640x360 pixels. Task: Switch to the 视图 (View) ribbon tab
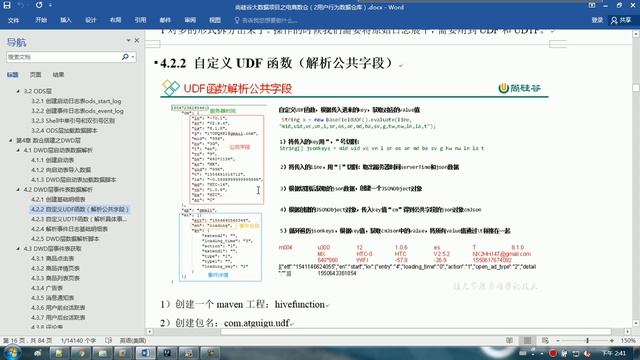click(215, 20)
